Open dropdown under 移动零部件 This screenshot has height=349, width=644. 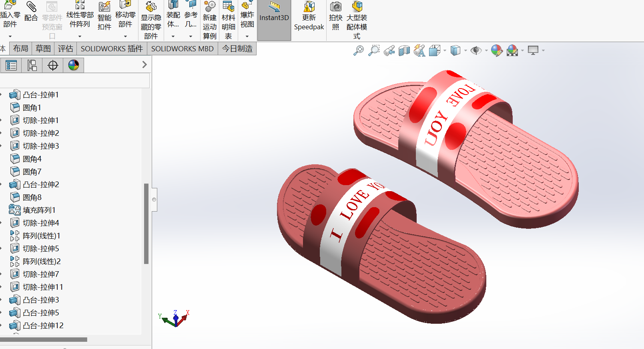125,36
